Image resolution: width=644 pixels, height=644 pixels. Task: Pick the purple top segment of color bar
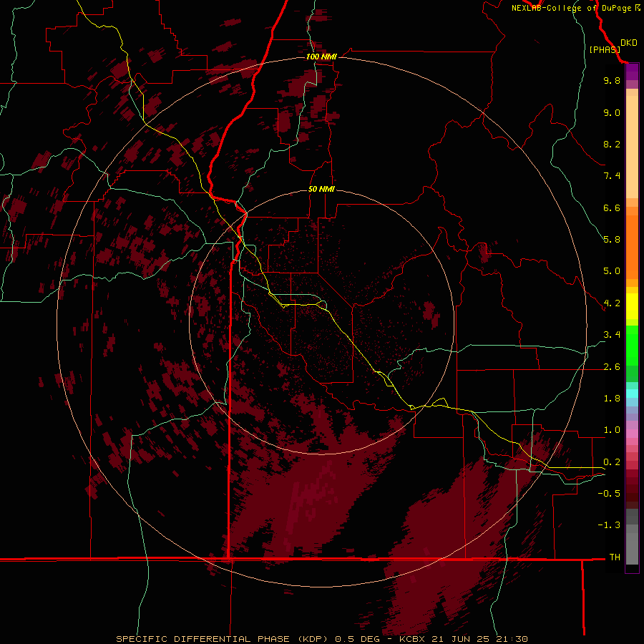click(632, 72)
